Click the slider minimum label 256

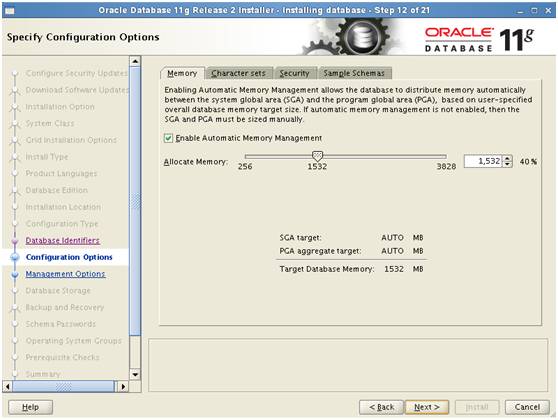[245, 167]
